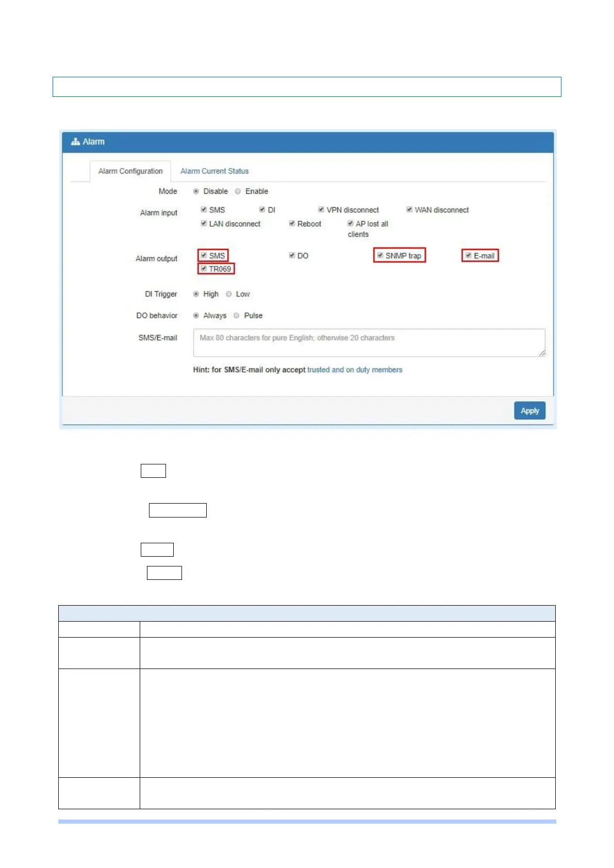Click the SMS/E-mail message text field

(369, 343)
